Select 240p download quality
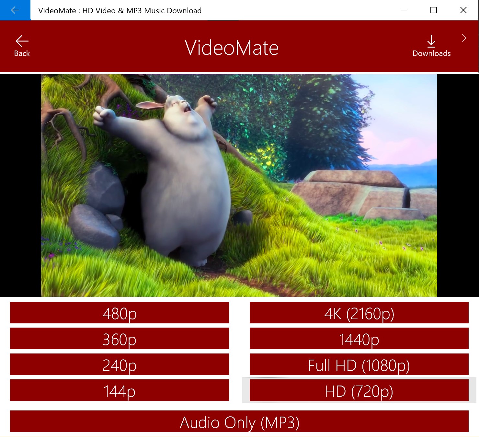The image size is (479, 448). tap(120, 364)
